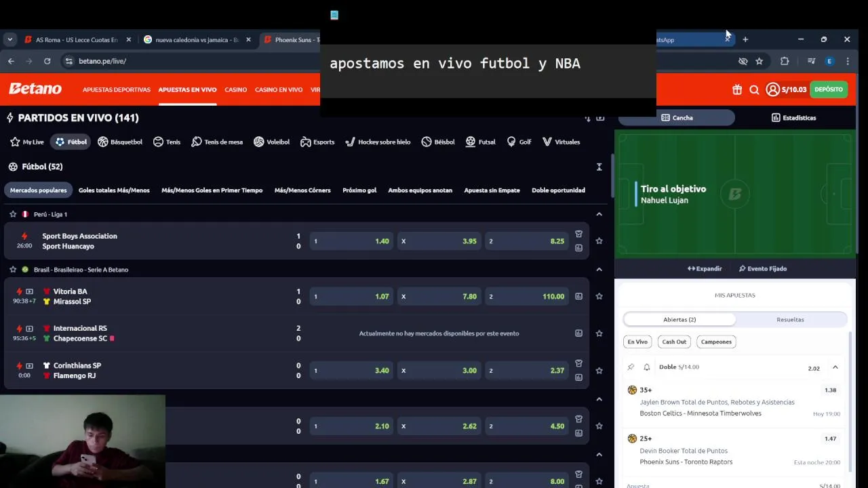This screenshot has width=868, height=488.
Task: Open Chrome tab search dropdown arrow
Action: [x=9, y=39]
